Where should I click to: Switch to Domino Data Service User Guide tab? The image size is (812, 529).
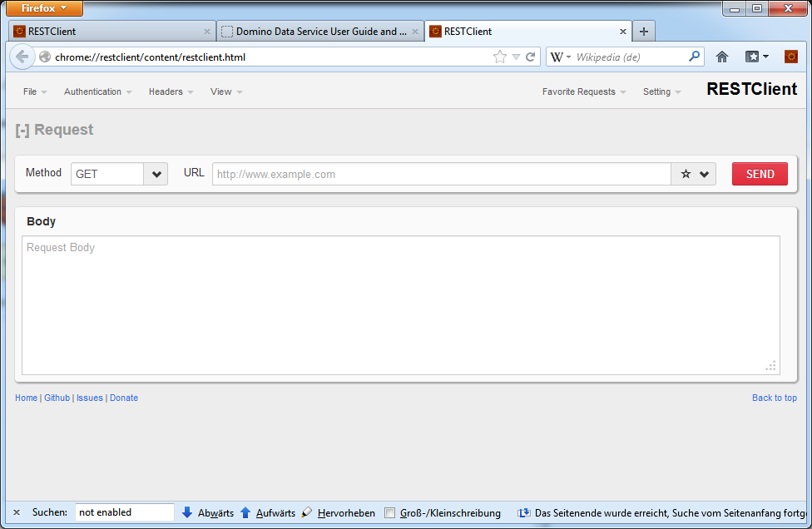pyautogui.click(x=316, y=32)
